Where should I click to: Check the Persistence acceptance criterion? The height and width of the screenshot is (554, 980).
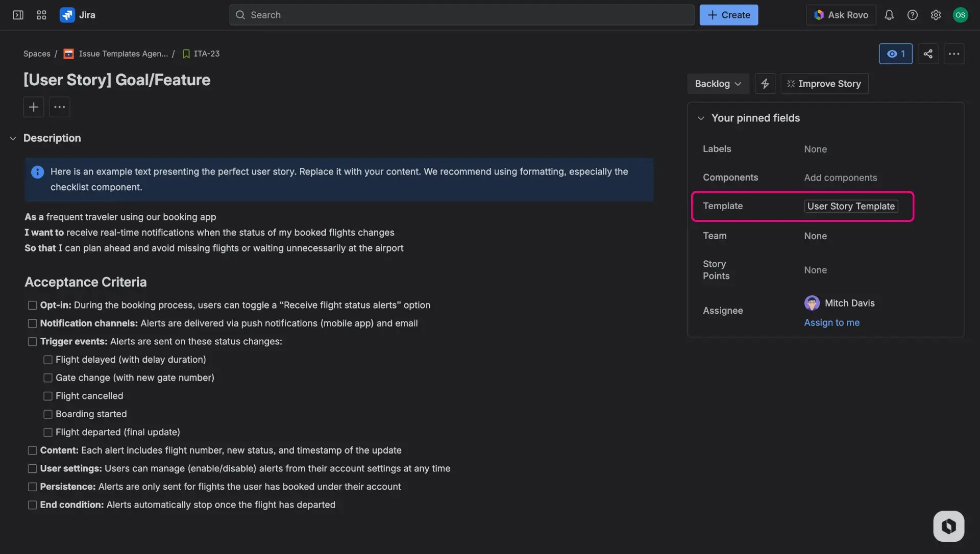[32, 486]
